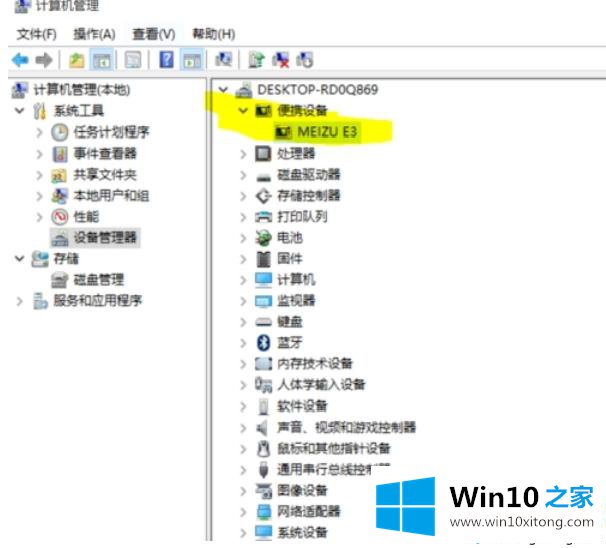Click the 网络适配器 network icon
606x548 pixels.
(264, 512)
